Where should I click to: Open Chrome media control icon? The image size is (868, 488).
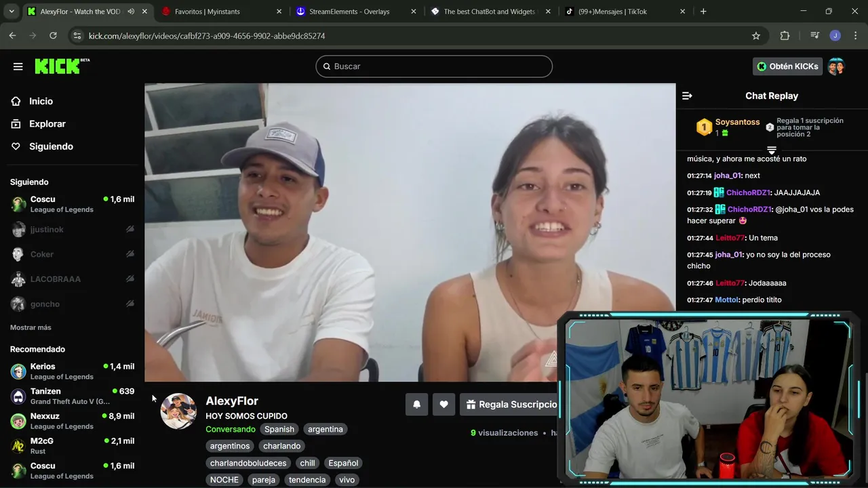click(x=815, y=36)
